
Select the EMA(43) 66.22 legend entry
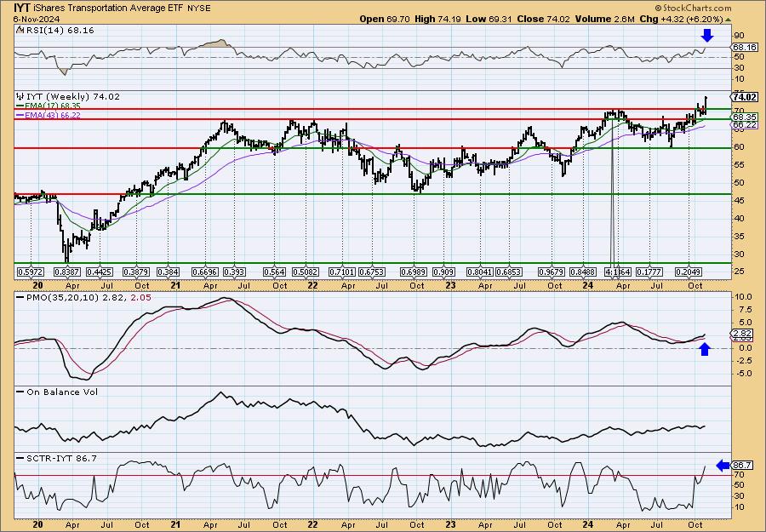(x=49, y=115)
